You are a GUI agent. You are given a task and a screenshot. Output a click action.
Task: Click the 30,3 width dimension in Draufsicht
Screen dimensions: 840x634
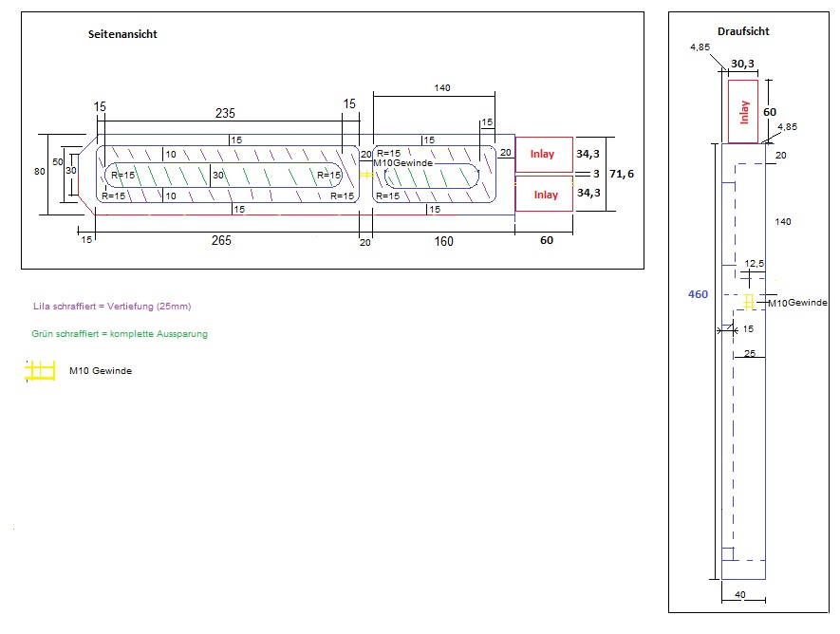(x=743, y=65)
